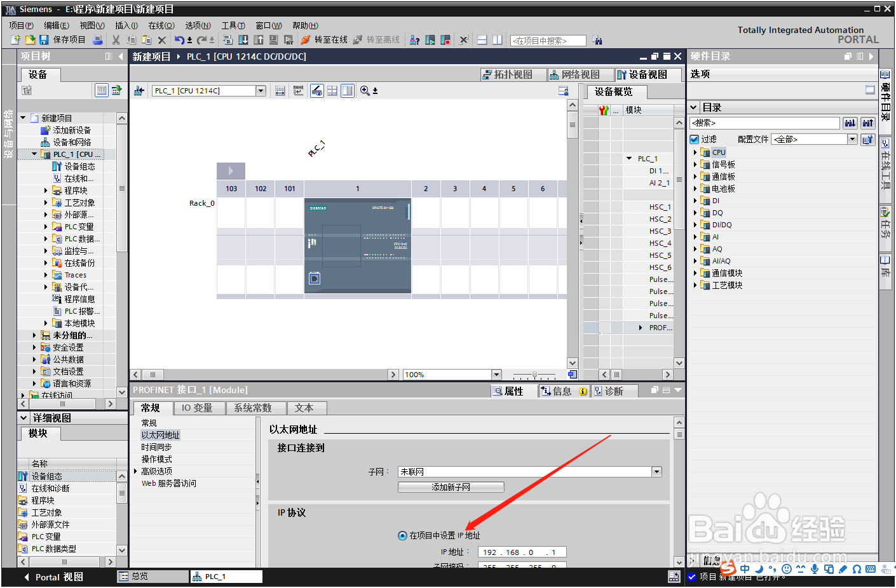
Task: Download to device with the toolbar icon
Action: click(x=243, y=40)
